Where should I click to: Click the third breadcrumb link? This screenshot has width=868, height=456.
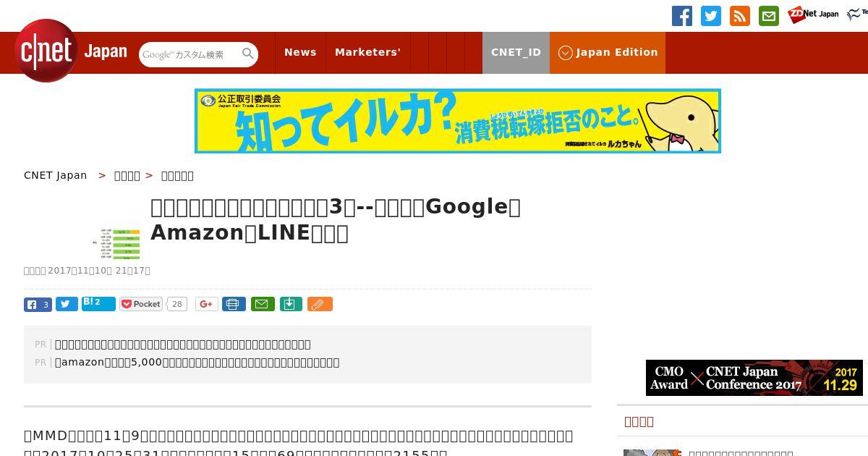177,175
